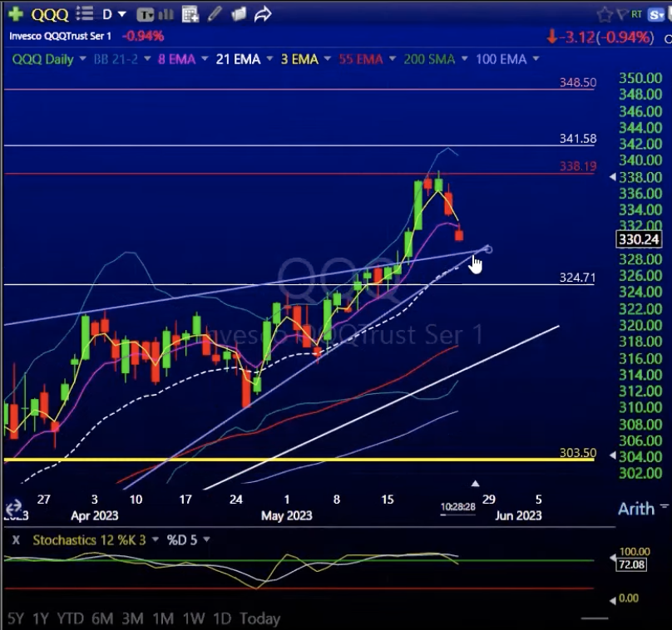Open the D timeframe dropdown
The width and height of the screenshot is (672, 630).
click(x=114, y=15)
